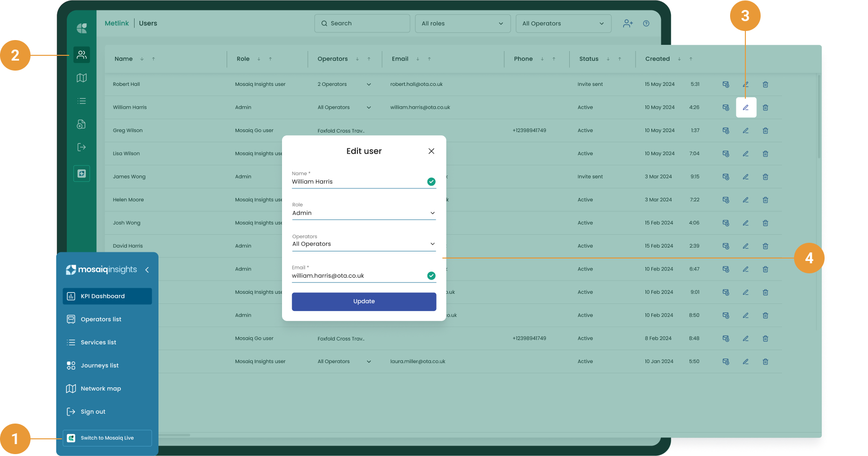Image resolution: width=868 pixels, height=456 pixels.
Task: Open the help question mark icon
Action: click(646, 23)
